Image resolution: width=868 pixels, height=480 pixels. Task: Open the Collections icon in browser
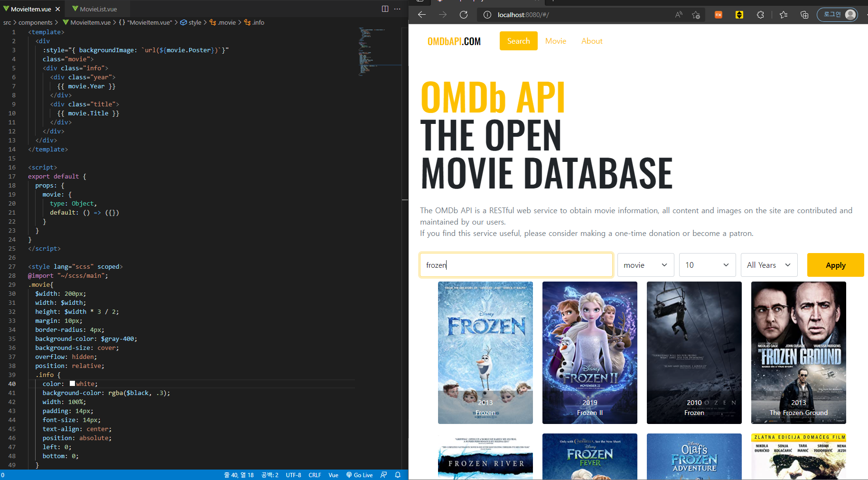[804, 15]
